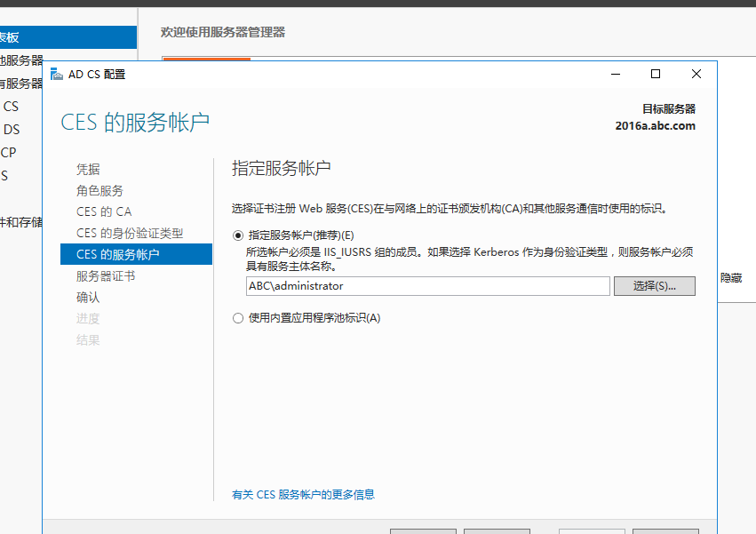Go back to the 凭据 wizard step
The width and height of the screenshot is (756, 534).
[x=90, y=169]
